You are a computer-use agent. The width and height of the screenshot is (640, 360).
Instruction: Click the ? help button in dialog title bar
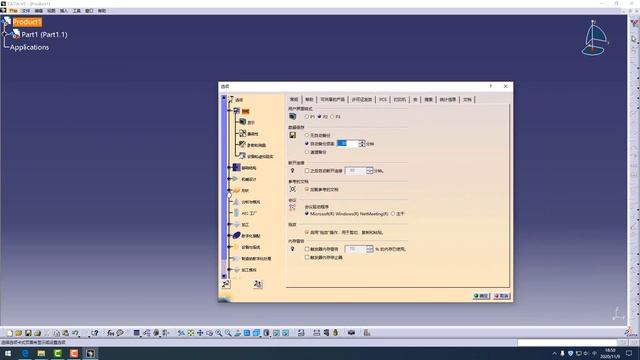491,87
